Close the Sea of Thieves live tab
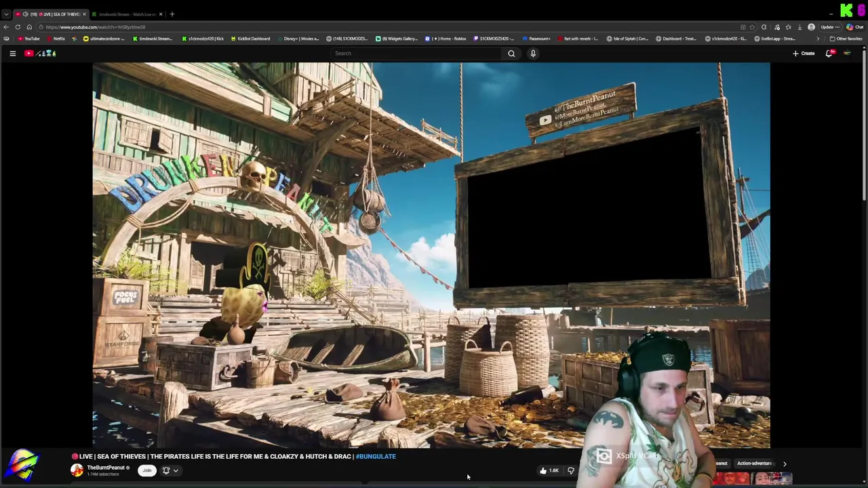The height and width of the screenshot is (488, 868). point(84,14)
